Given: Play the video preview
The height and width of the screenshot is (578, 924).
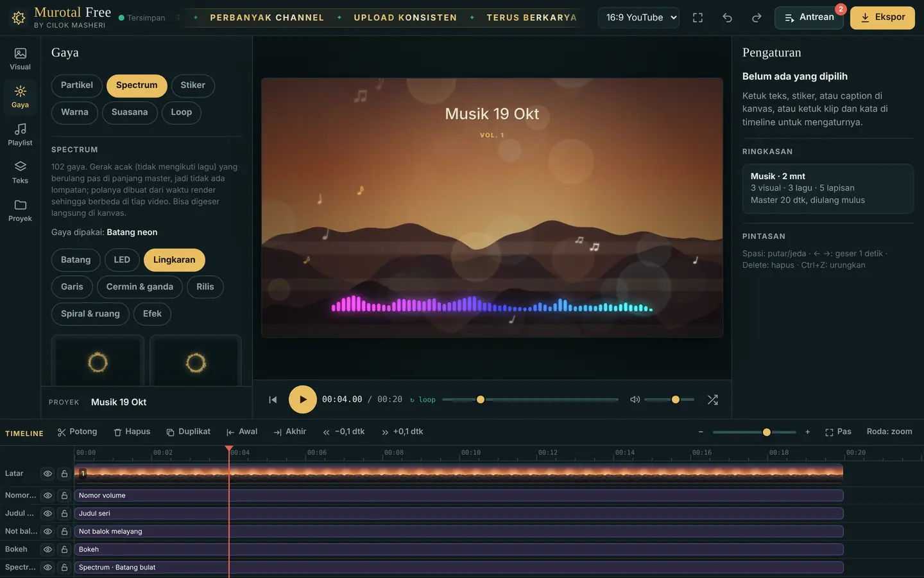Looking at the screenshot, I should click(x=303, y=399).
